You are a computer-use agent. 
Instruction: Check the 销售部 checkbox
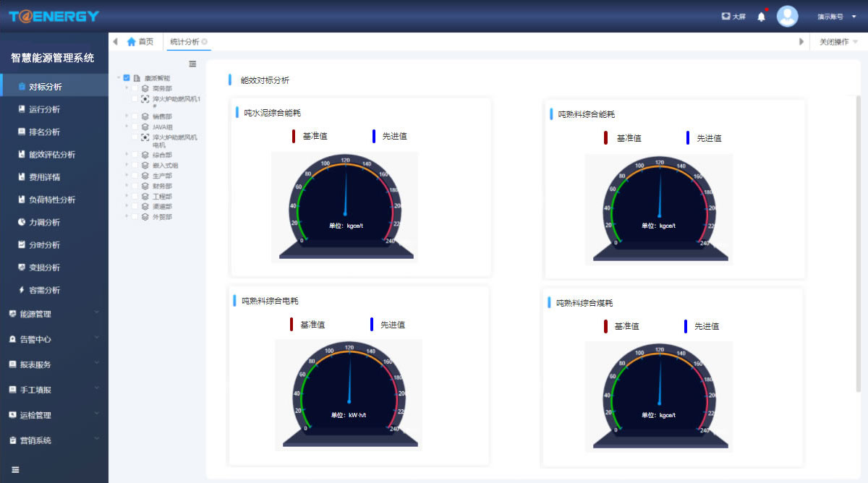(x=135, y=116)
